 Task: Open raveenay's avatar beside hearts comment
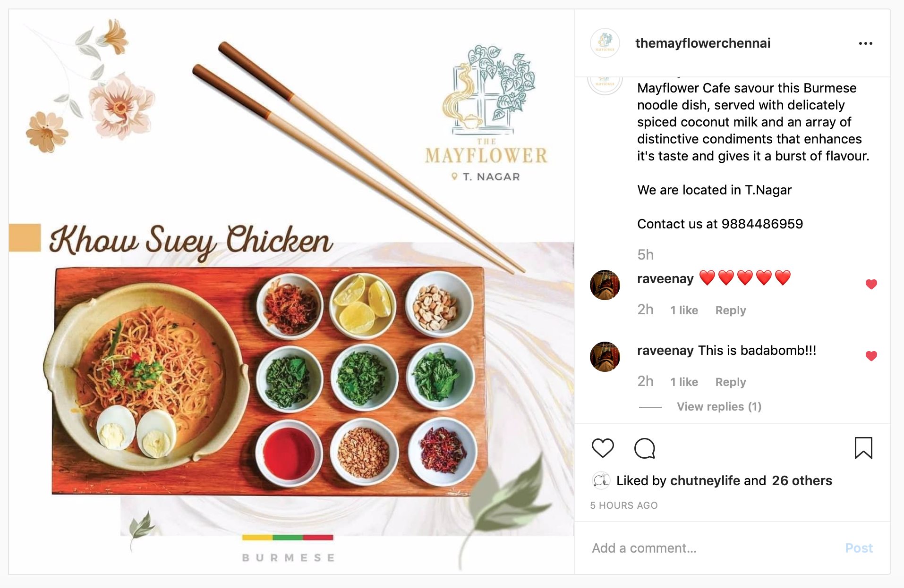(605, 285)
